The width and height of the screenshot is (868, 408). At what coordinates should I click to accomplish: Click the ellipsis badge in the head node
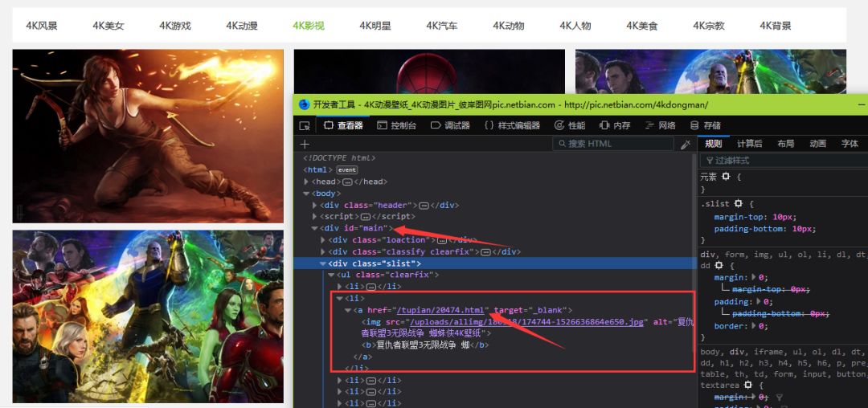coord(347,182)
